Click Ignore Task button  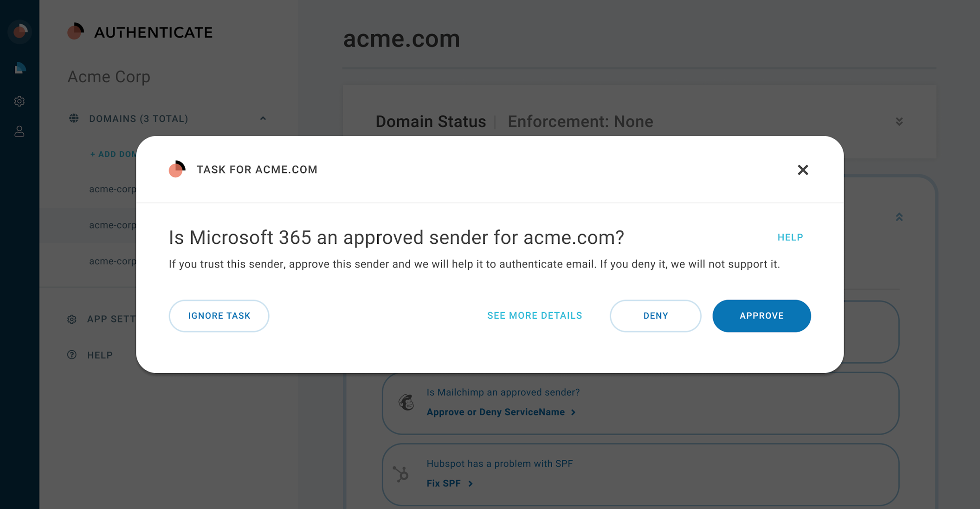[x=219, y=316]
